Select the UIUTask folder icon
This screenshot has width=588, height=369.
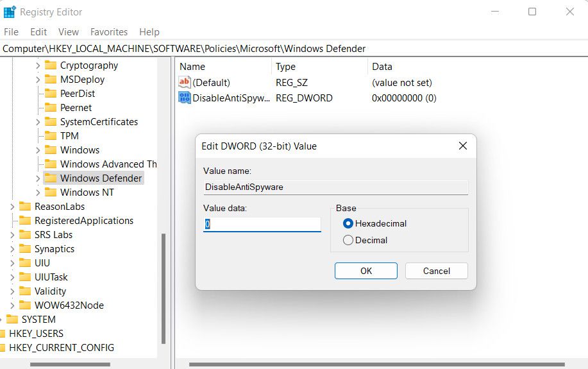[x=25, y=277]
